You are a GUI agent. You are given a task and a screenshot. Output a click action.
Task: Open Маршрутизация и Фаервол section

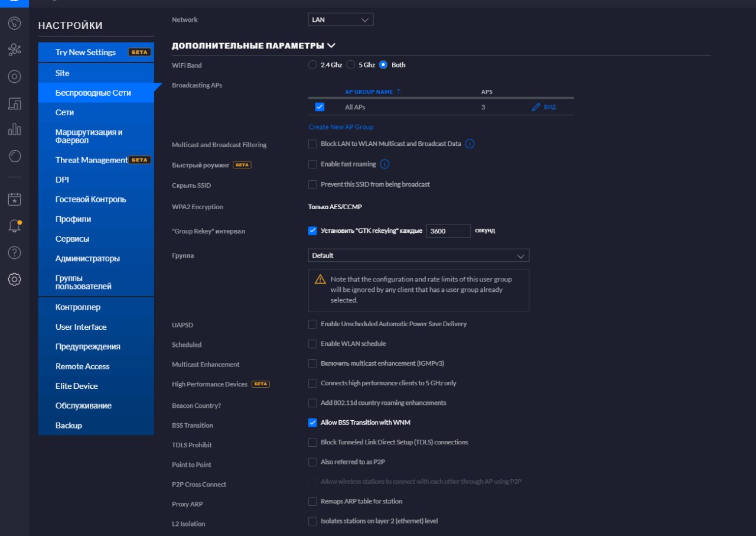pos(96,136)
